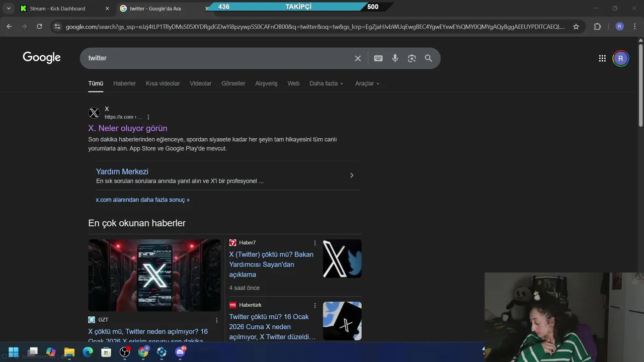The image size is (644, 362).
Task: Click the Google logo
Action: click(x=42, y=58)
